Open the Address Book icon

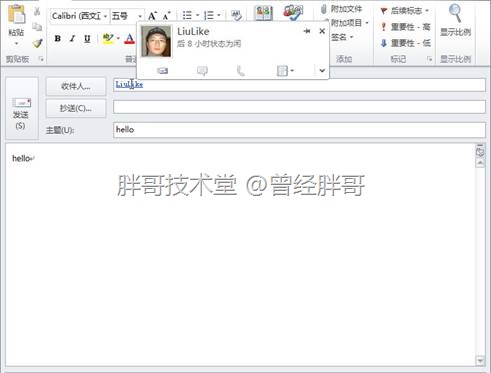[263, 13]
